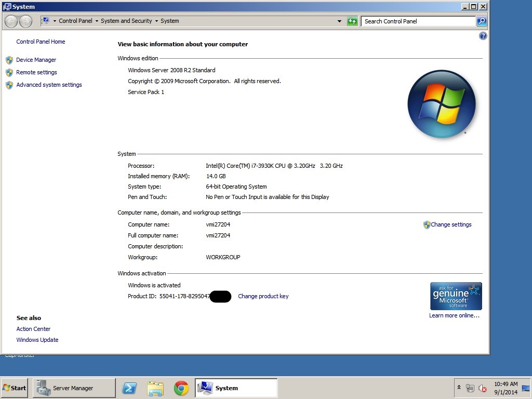Click the vmi27204 value beside Full computer name
The height and width of the screenshot is (399, 532).
218,235
